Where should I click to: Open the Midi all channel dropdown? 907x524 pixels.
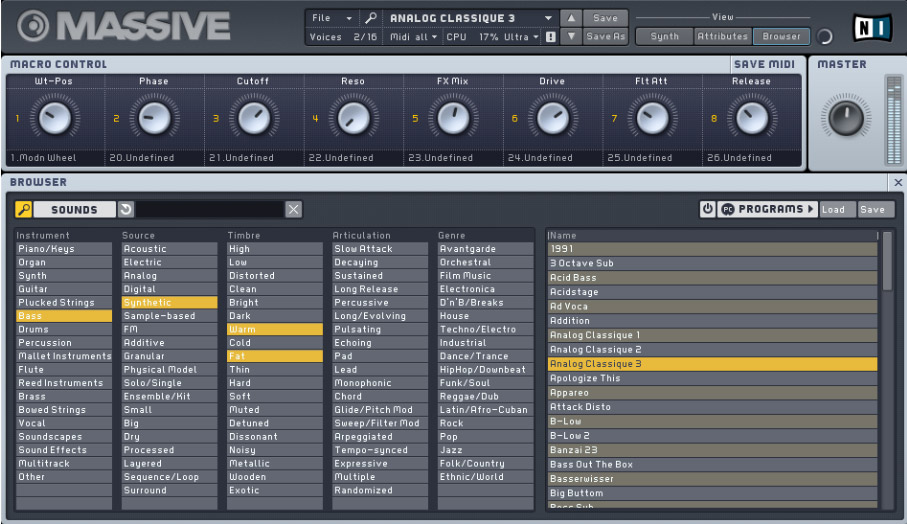[x=413, y=37]
